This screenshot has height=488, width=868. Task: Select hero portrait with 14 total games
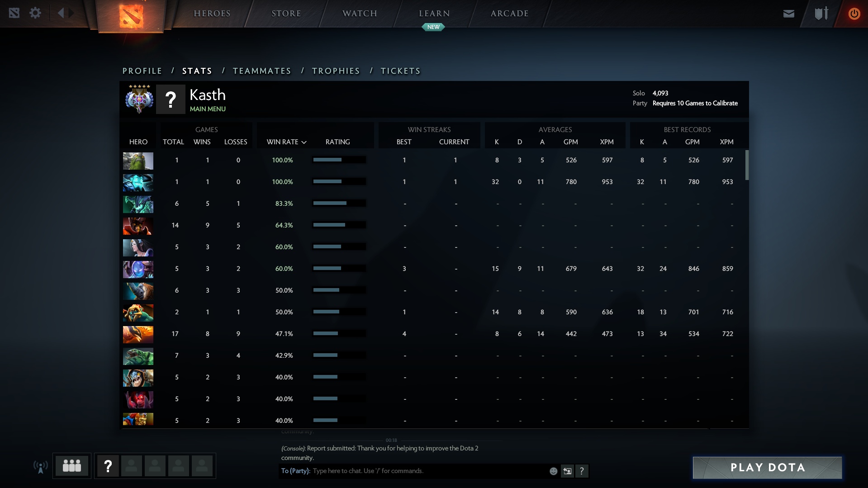point(138,226)
